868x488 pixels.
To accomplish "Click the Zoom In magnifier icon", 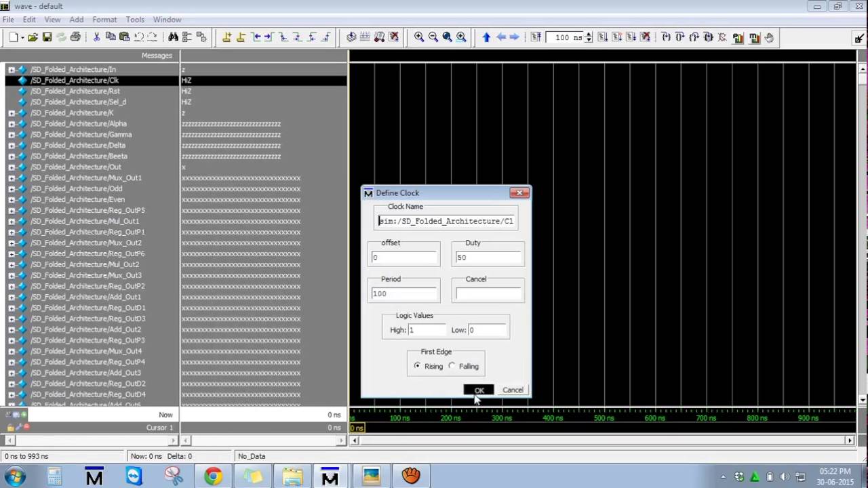I will 419,37.
